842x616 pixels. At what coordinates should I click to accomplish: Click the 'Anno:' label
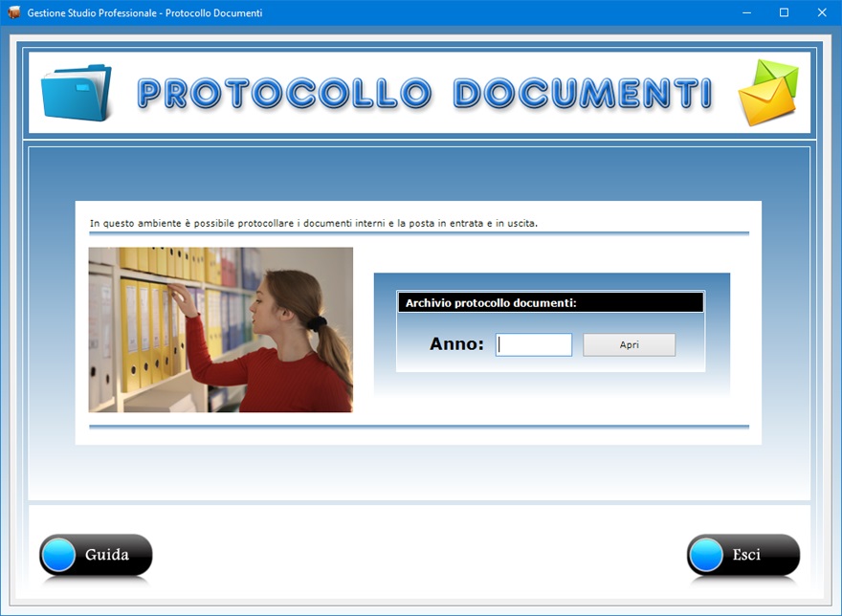point(456,343)
